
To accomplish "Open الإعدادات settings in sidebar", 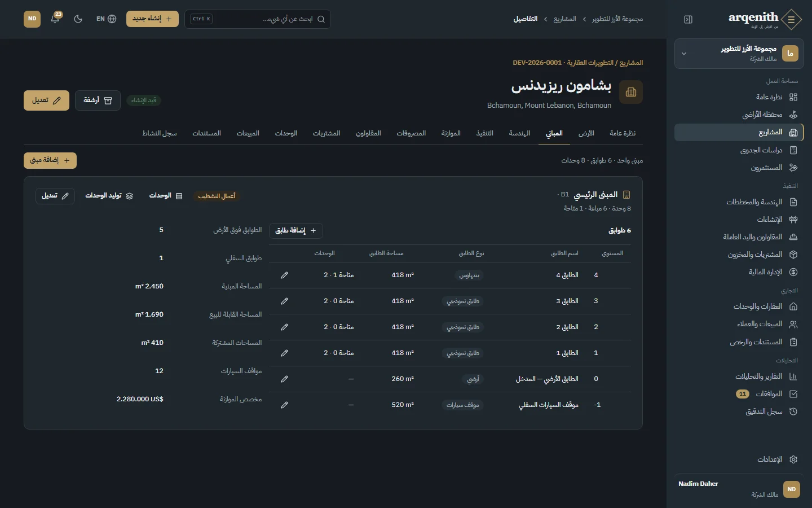I will pos(739,459).
